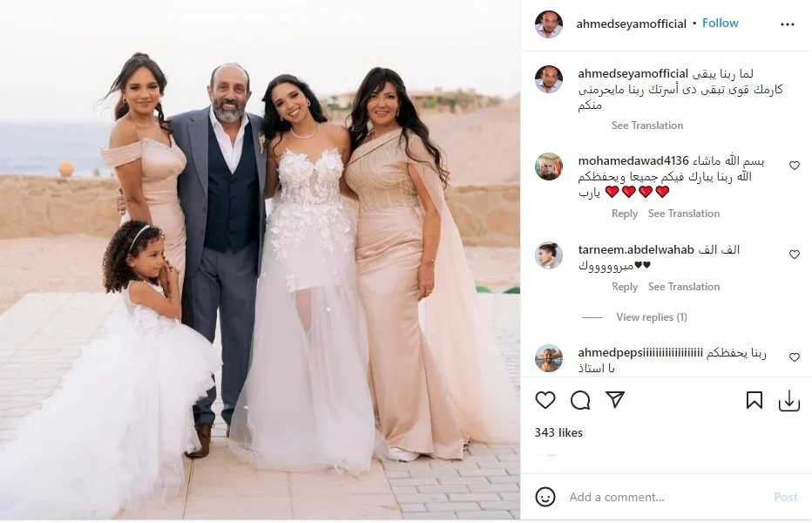Reply to mohamedawad4136's comment
Viewport: 812px width, 523px height.
click(x=625, y=214)
